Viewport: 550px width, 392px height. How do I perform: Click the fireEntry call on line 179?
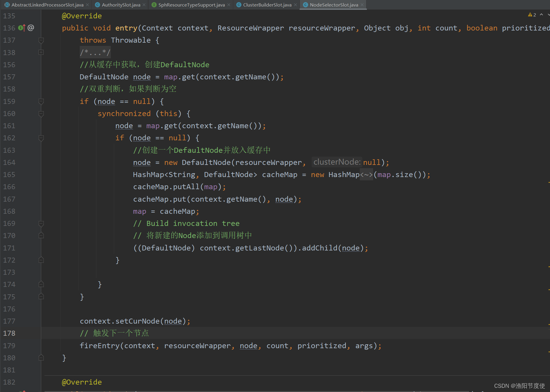(x=100, y=346)
